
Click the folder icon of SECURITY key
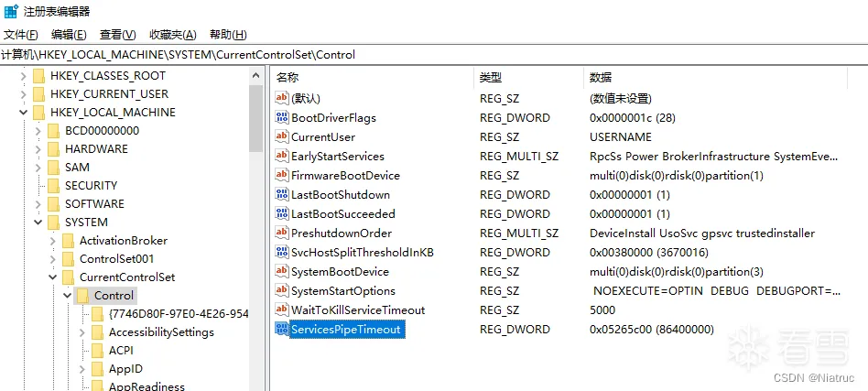point(54,186)
